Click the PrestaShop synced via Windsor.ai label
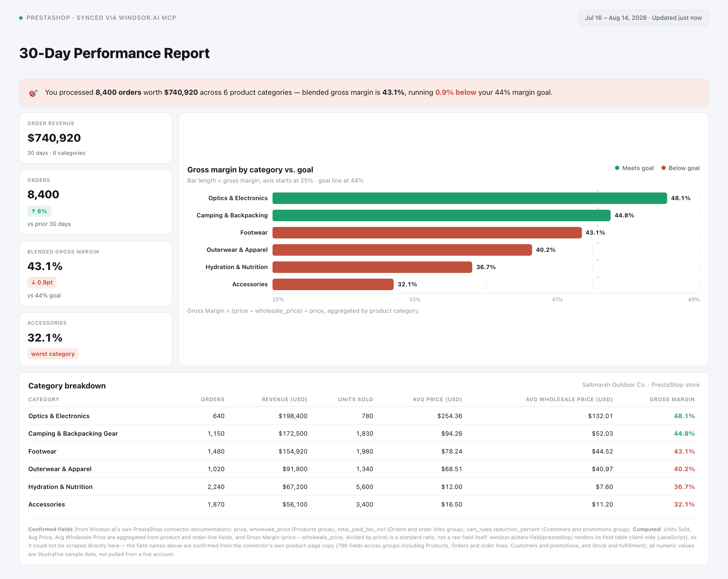Image resolution: width=728 pixels, height=579 pixels. coord(101,18)
